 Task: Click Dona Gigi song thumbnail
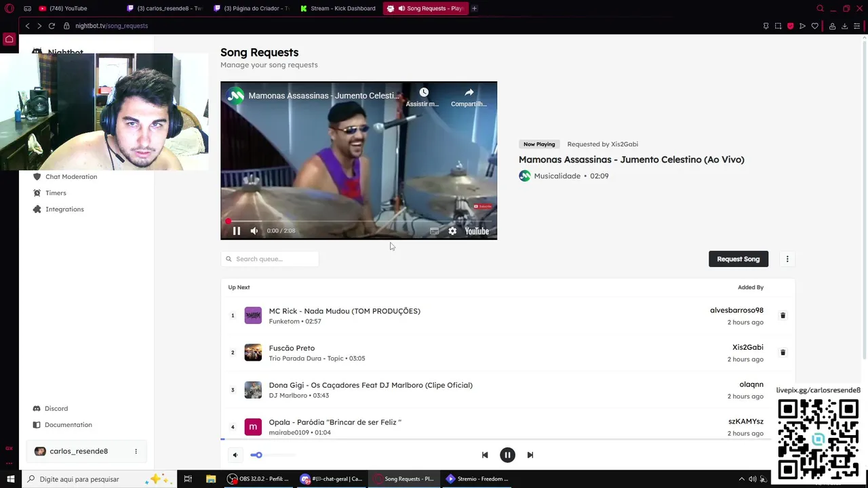pyautogui.click(x=253, y=390)
